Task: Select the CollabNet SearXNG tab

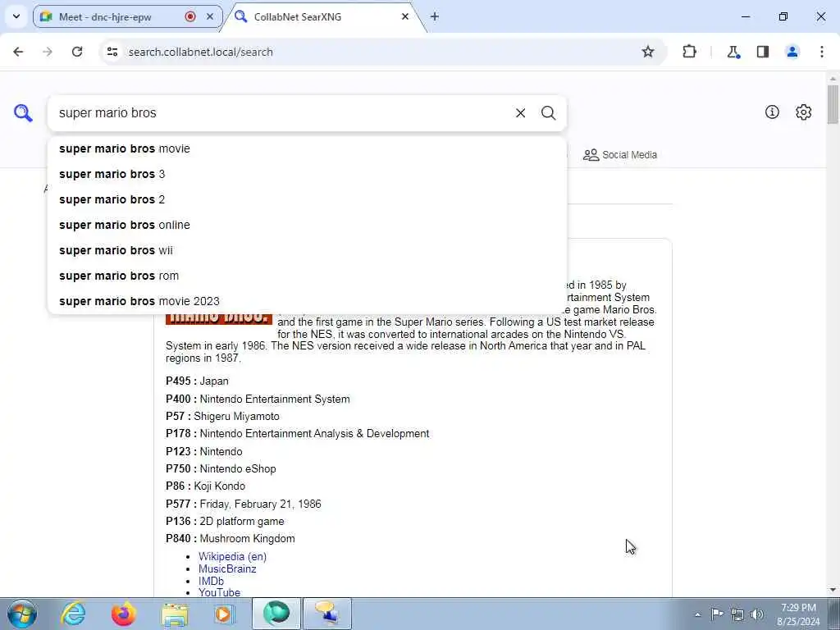Action: 322,16
